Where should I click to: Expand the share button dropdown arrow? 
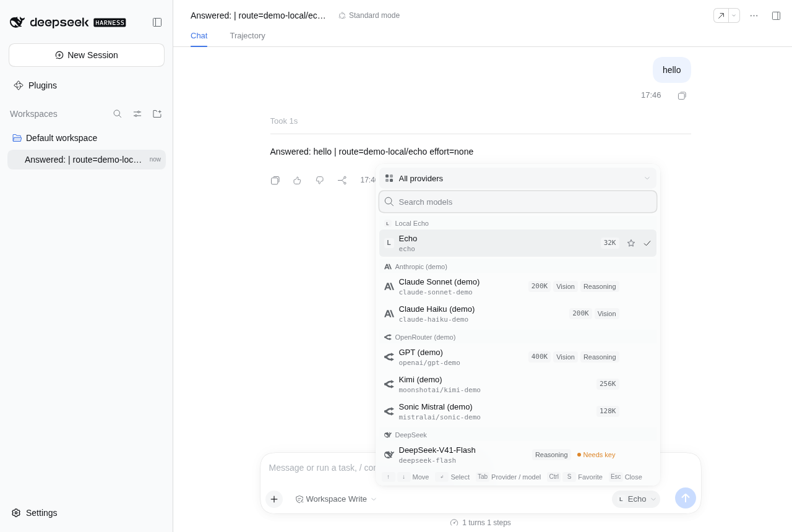734,15
